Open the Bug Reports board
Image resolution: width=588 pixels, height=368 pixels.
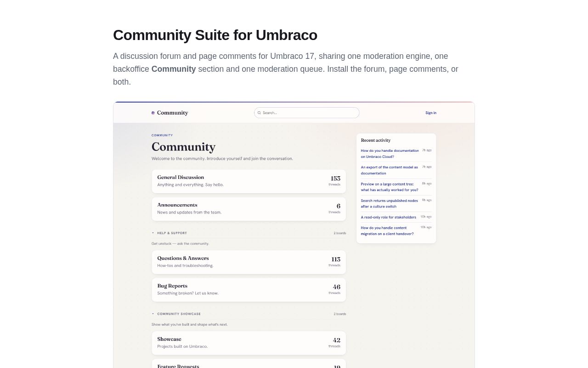(249, 290)
